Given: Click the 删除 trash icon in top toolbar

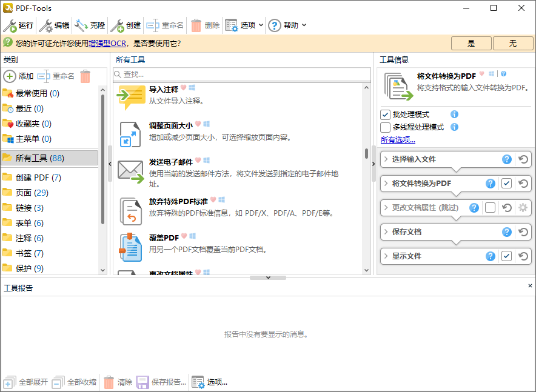Looking at the screenshot, I should click(x=196, y=25).
